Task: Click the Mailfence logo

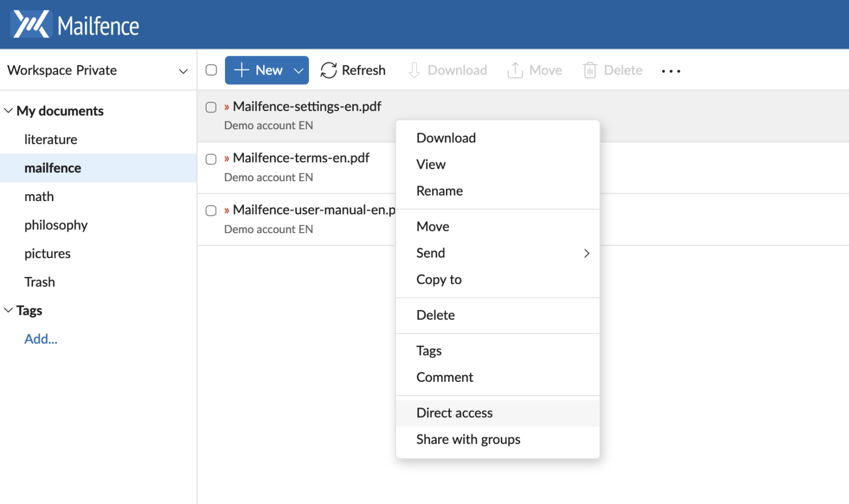Action: coord(75,24)
